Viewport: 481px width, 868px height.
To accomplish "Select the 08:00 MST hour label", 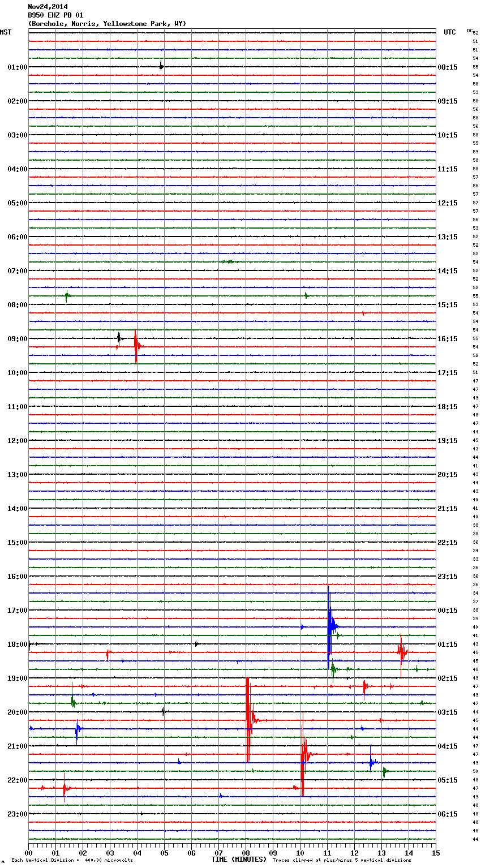I will point(17,305).
